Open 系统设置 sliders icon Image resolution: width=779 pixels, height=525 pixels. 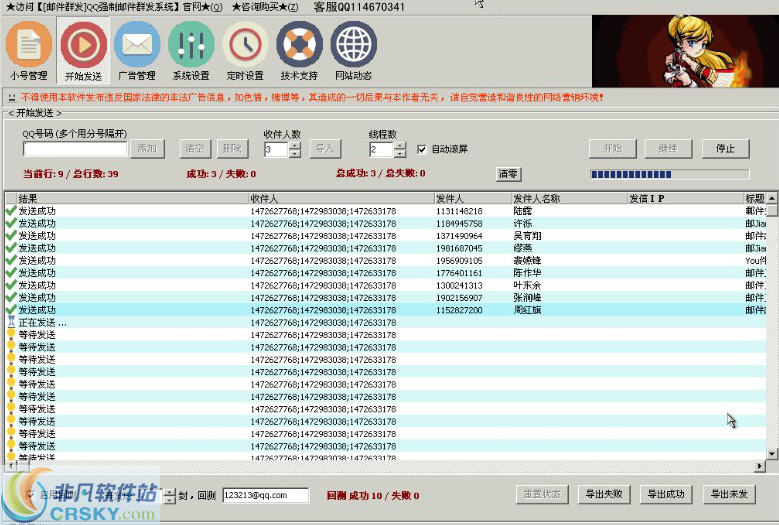191,50
